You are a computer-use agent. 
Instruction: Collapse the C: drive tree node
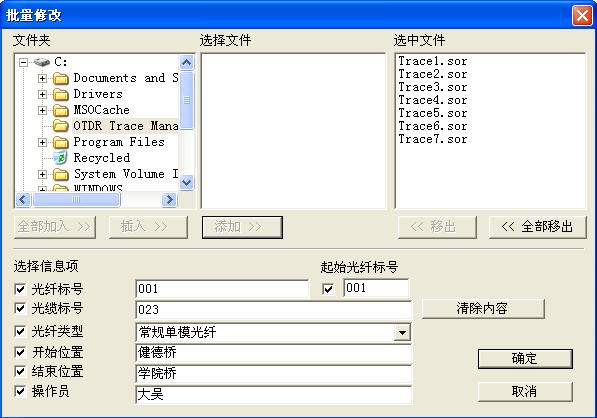pyautogui.click(x=24, y=62)
